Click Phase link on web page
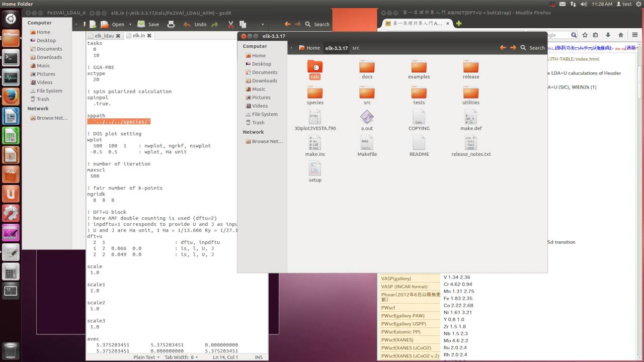The width and height of the screenshot is (644, 362). pos(411,297)
